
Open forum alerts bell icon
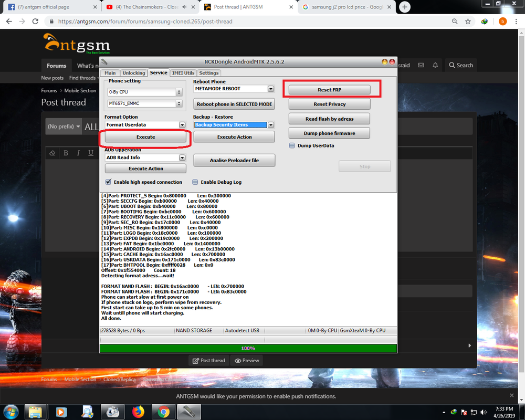[435, 65]
